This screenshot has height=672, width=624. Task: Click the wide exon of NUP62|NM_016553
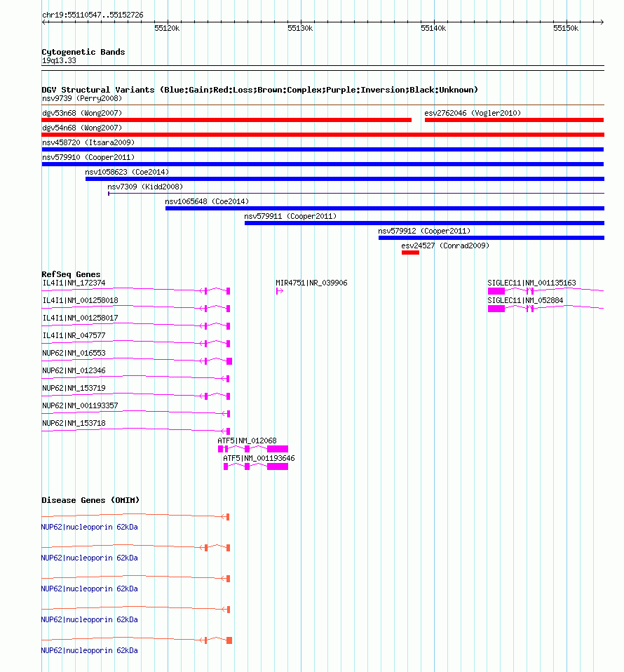tap(229, 361)
